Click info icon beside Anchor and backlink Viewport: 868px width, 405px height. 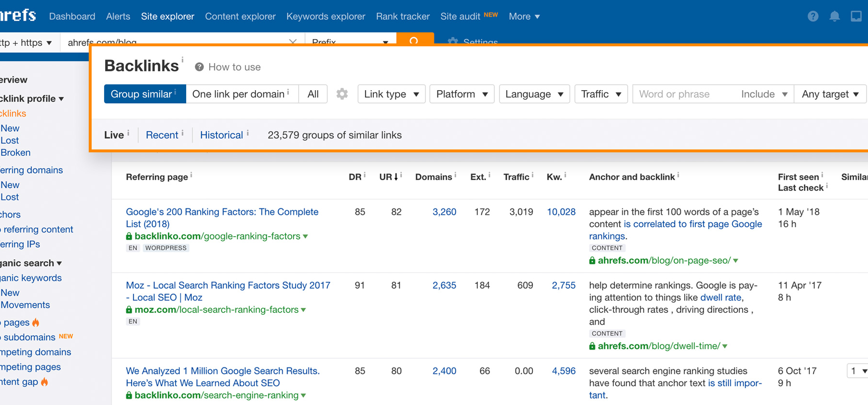(x=678, y=175)
